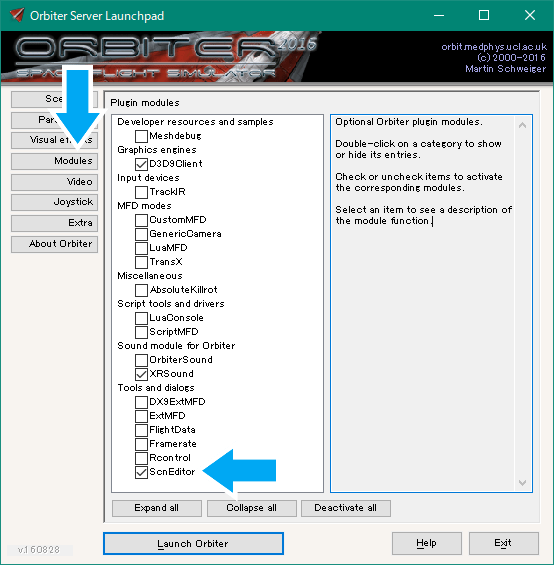Click the 'Plugin modules' heading text
This screenshot has width=554, height=565.
click(x=145, y=103)
